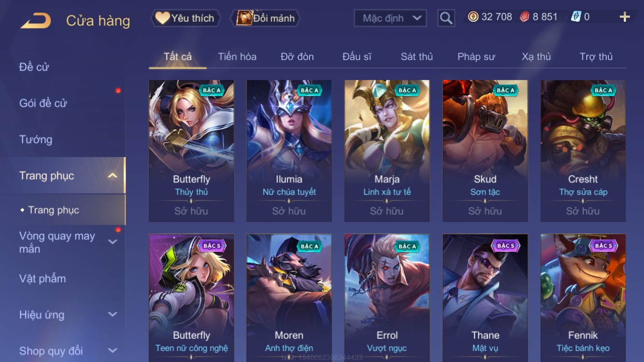Open the search magnifier icon

pos(446,18)
